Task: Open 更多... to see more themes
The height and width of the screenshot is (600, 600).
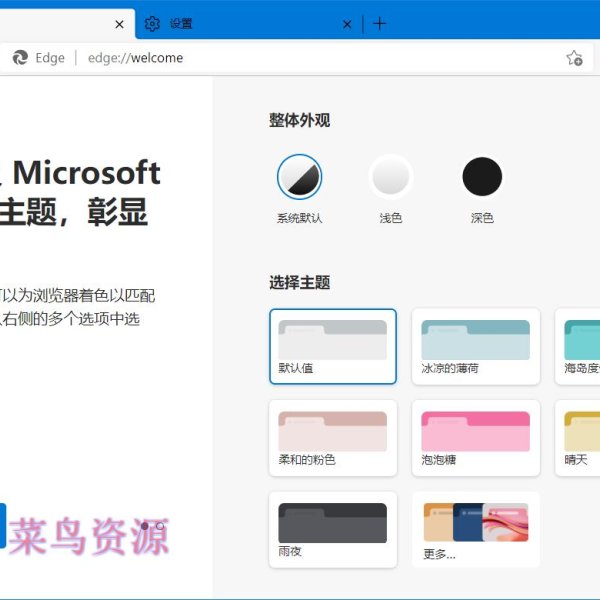Action: [x=476, y=529]
